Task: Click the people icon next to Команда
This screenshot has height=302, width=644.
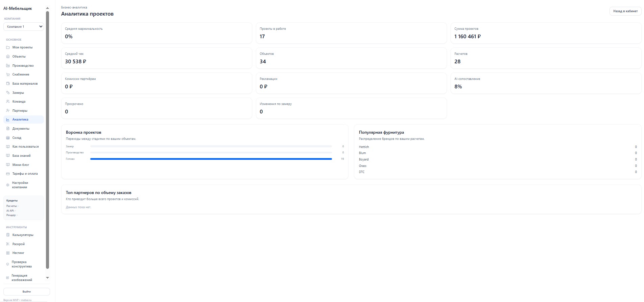Action: point(8,102)
